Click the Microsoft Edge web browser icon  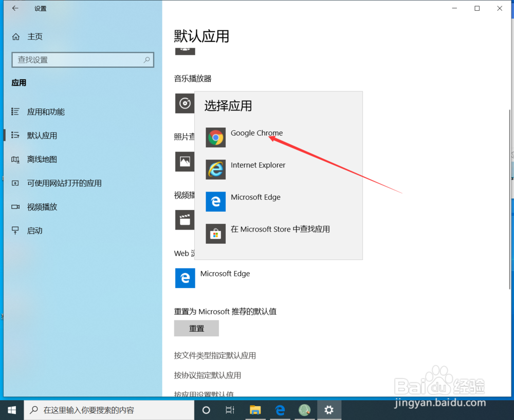tap(185, 278)
